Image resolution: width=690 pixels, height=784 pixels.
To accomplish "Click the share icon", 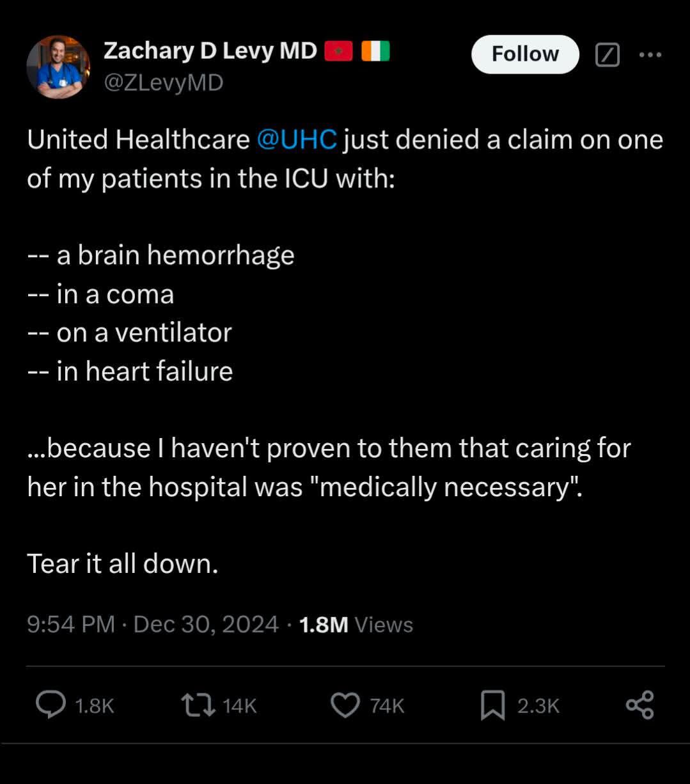I will [x=639, y=705].
